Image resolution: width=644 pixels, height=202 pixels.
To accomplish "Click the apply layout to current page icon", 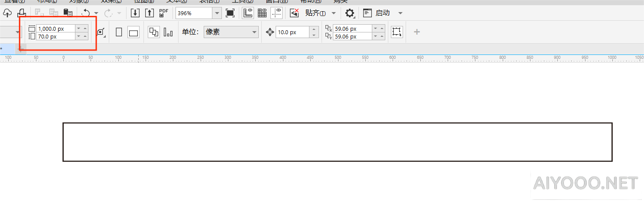I will pos(168,32).
